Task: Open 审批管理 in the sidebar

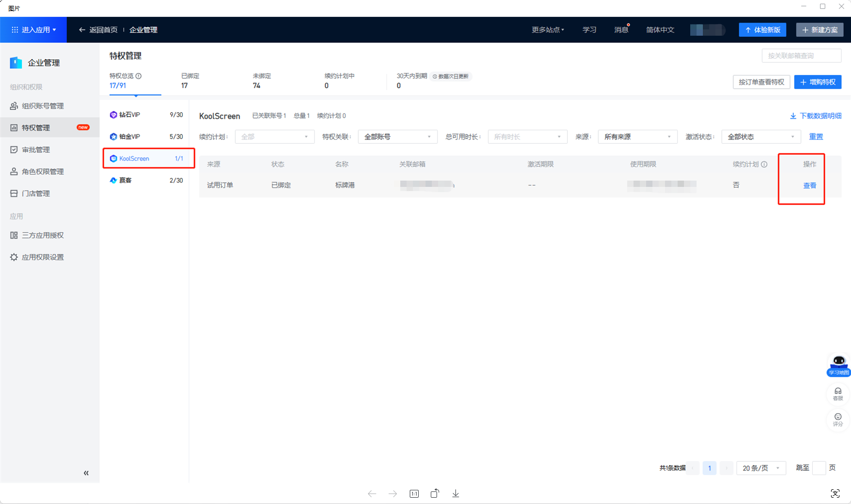Action: (x=36, y=150)
